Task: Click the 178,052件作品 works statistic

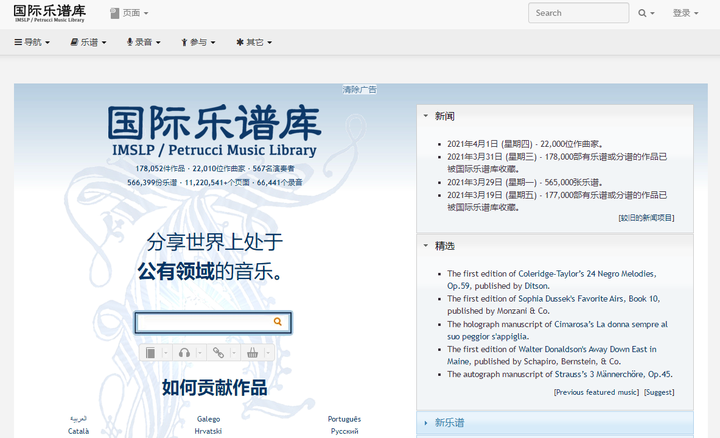Action: tap(160, 168)
